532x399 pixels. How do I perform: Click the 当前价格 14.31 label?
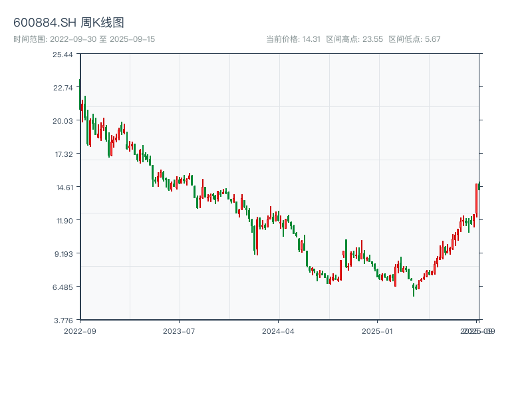293,39
